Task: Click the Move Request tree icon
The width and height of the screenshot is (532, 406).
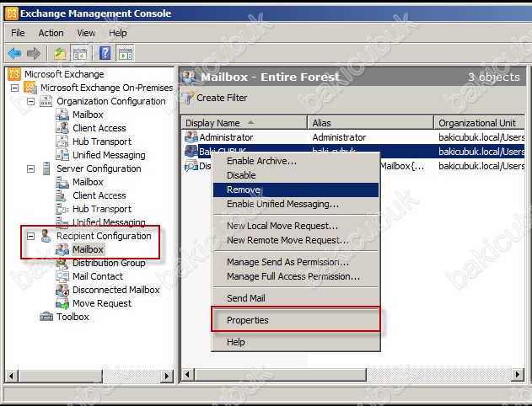Action: (62, 303)
